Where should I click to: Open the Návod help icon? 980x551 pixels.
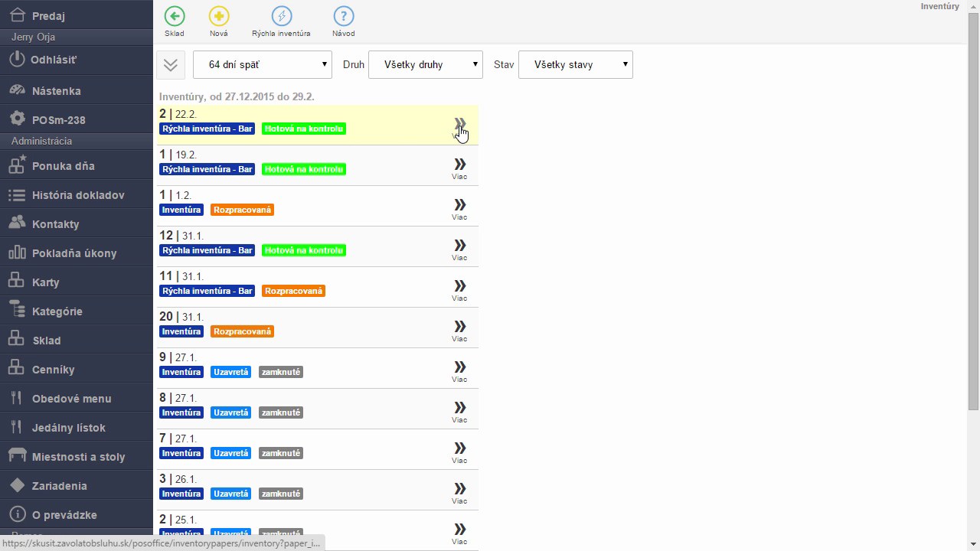[x=344, y=16]
